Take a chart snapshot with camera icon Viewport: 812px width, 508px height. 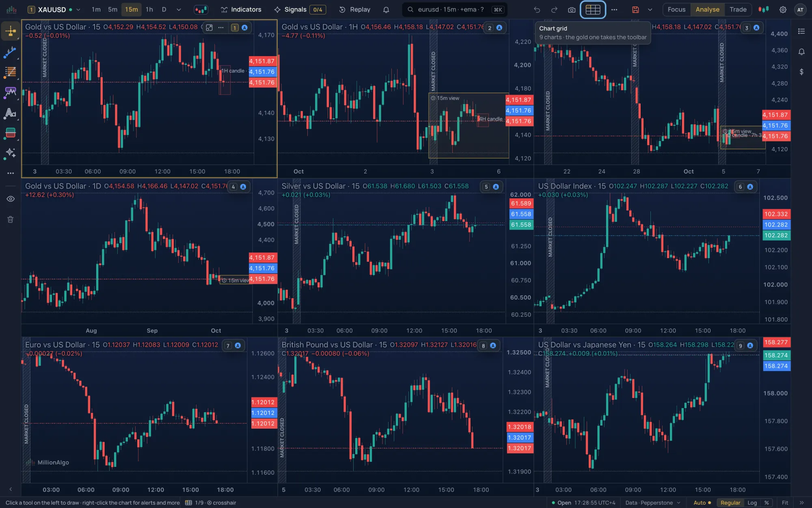572,10
